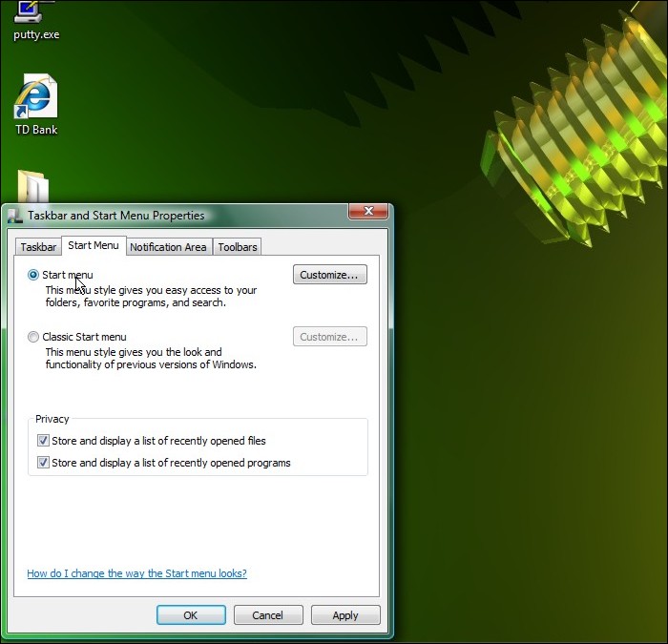
Task: Click Cancel to discard changes
Action: pos(268,615)
